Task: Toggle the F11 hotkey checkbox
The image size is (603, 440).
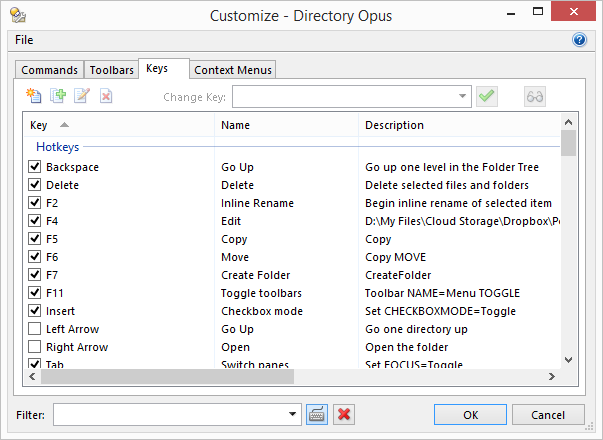Action: pos(35,293)
